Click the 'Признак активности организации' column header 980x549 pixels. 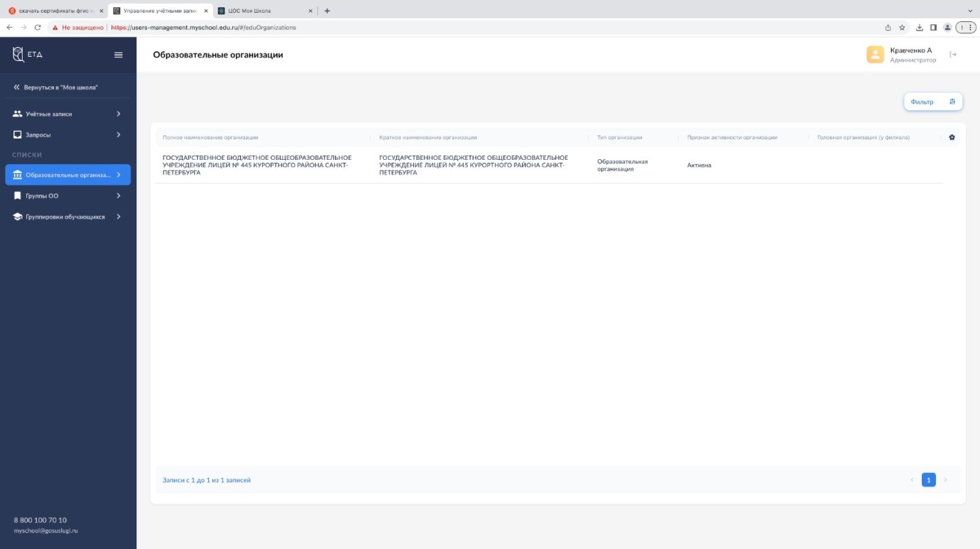click(x=732, y=137)
